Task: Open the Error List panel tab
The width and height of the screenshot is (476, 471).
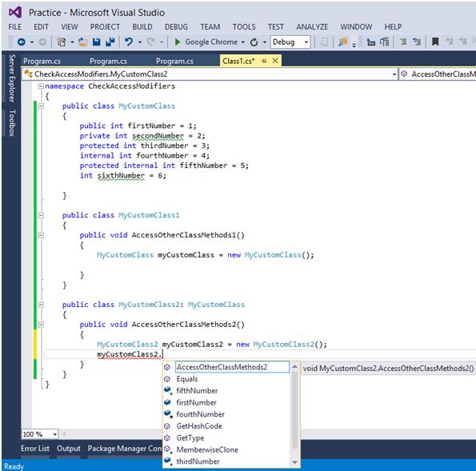Action: [35, 449]
